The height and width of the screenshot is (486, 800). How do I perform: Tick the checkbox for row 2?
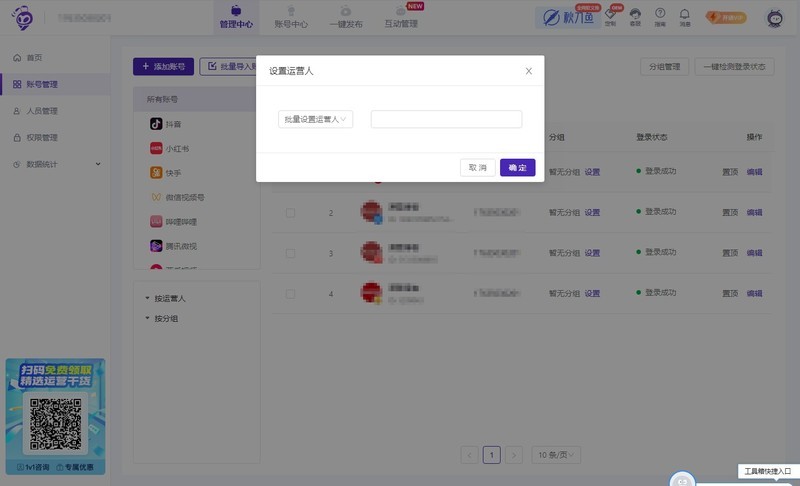290,213
